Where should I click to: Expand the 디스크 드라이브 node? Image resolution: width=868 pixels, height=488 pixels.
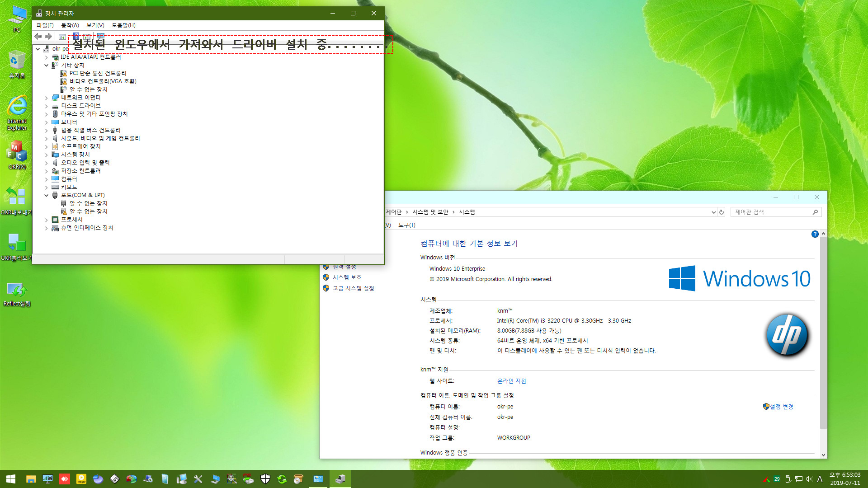point(46,106)
